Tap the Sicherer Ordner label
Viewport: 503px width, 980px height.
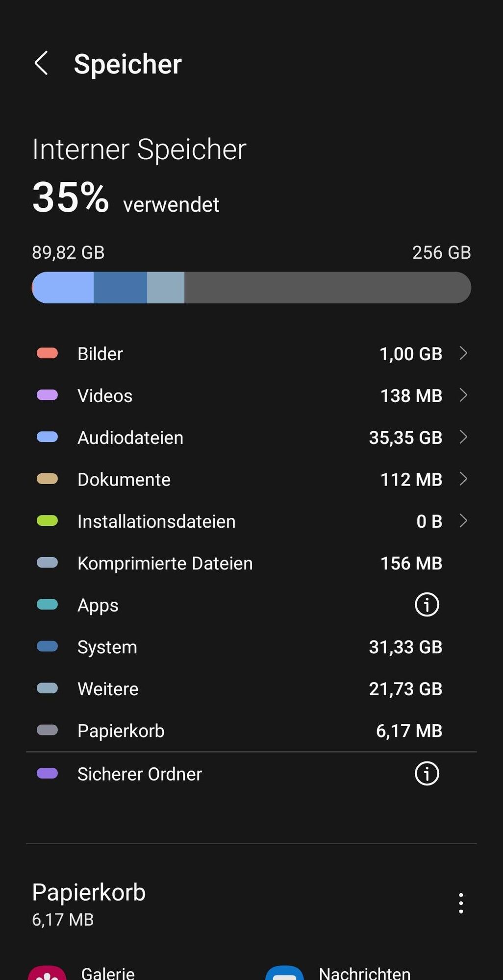[x=140, y=774]
